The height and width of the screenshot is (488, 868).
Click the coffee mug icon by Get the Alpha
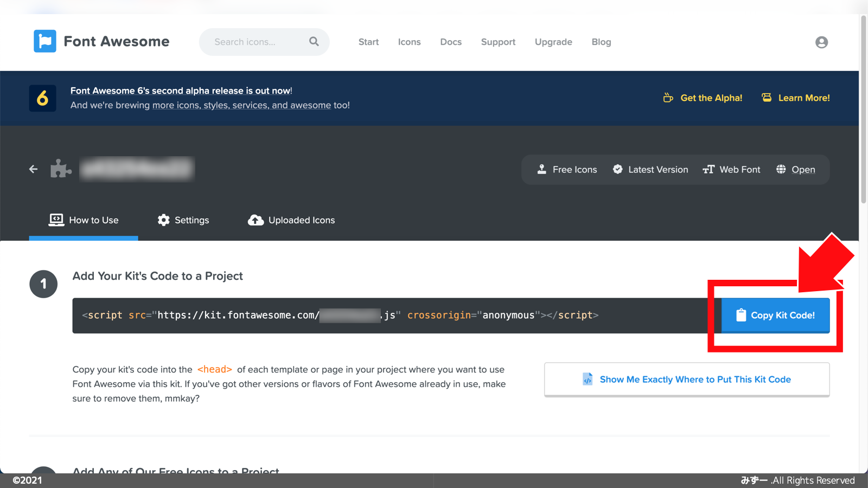[x=668, y=98]
